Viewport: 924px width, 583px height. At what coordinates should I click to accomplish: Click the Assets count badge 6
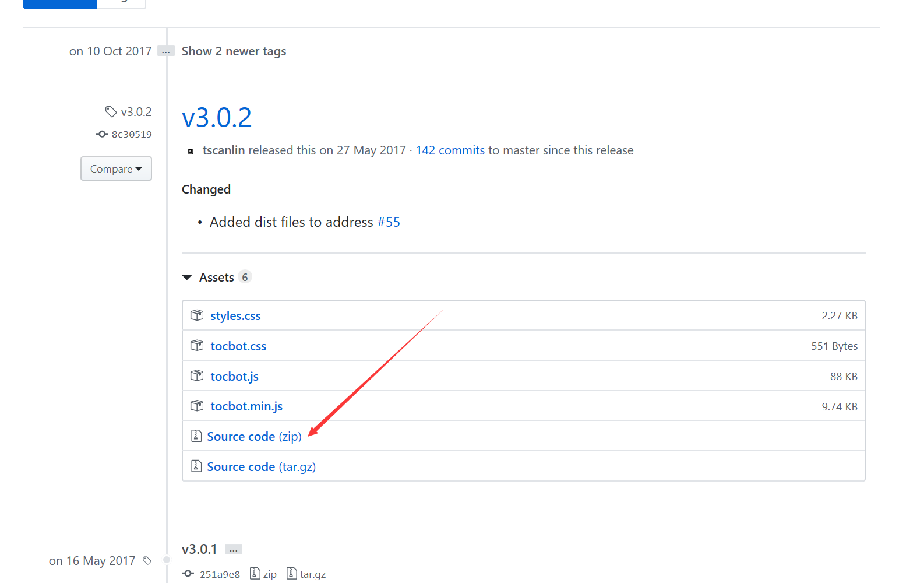245,278
